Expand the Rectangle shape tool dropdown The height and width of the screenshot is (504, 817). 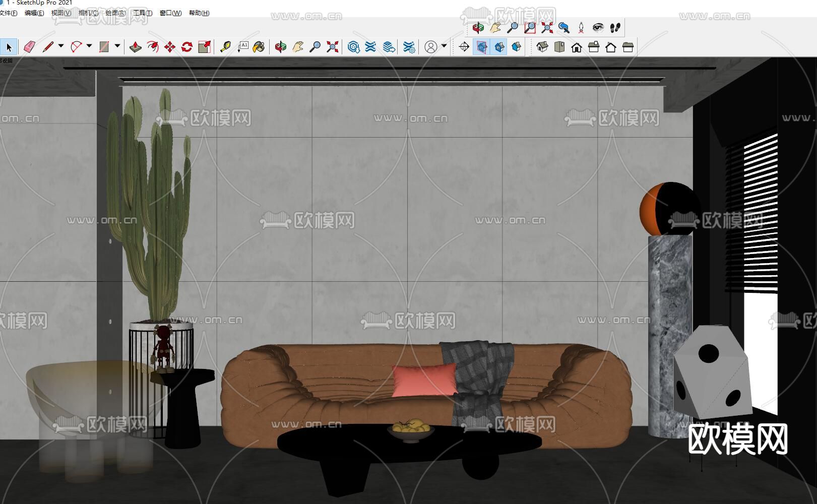(117, 46)
